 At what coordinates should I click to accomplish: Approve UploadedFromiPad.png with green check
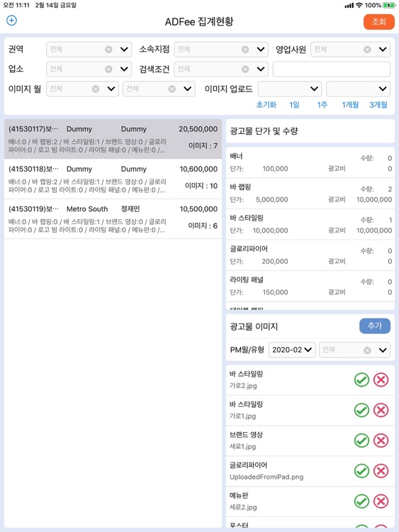point(361,471)
